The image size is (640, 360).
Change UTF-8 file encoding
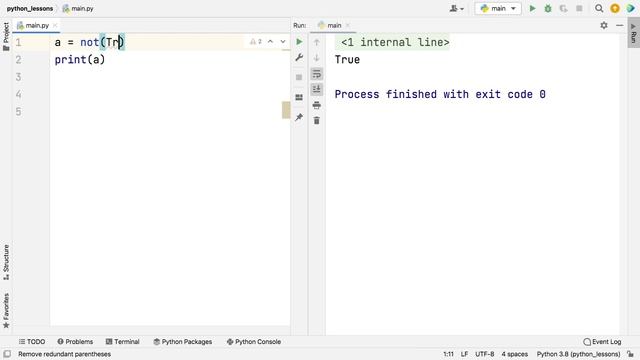pos(484,354)
